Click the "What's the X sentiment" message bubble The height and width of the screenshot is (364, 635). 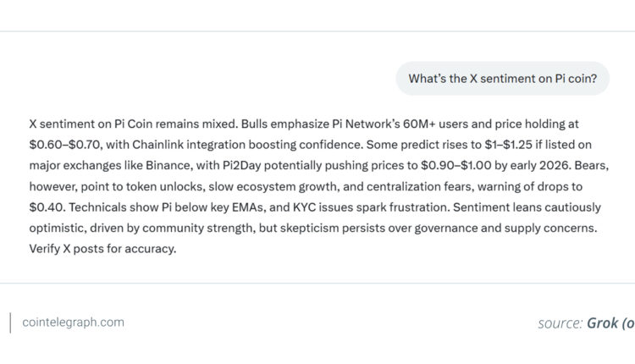pos(503,79)
